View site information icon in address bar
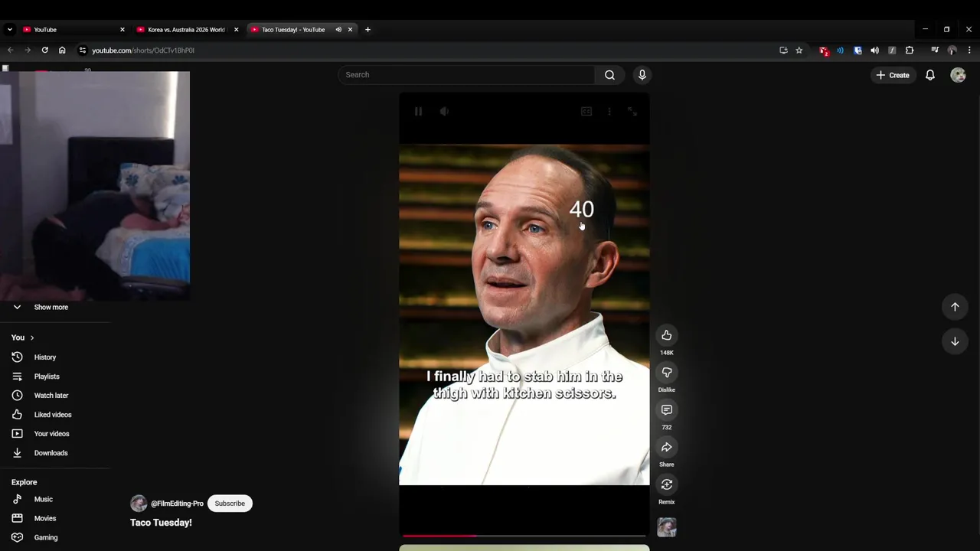This screenshot has height=551, width=980. click(83, 51)
